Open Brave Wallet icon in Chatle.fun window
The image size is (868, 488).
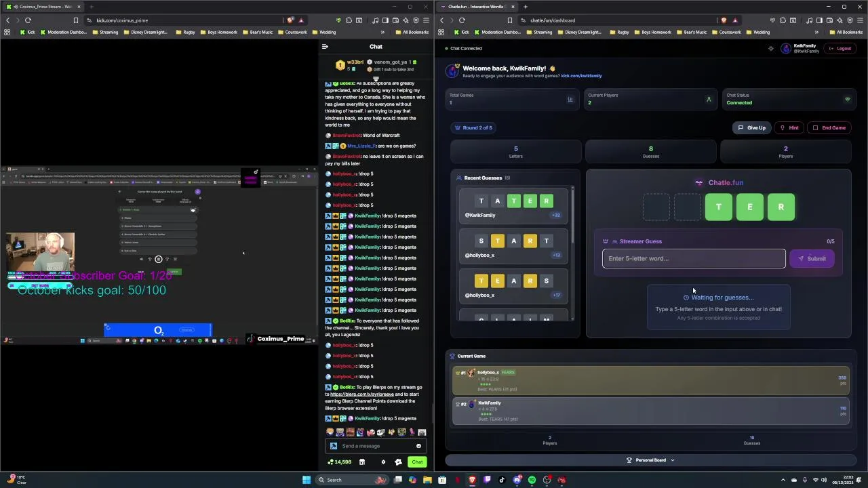(x=831, y=20)
